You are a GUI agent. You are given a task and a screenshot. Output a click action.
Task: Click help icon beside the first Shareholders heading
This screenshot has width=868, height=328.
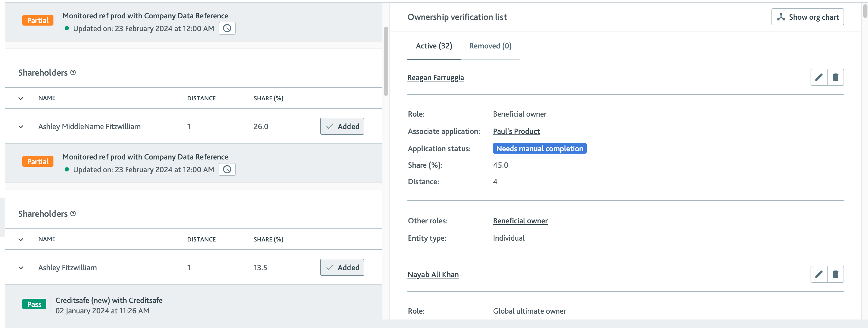click(73, 73)
